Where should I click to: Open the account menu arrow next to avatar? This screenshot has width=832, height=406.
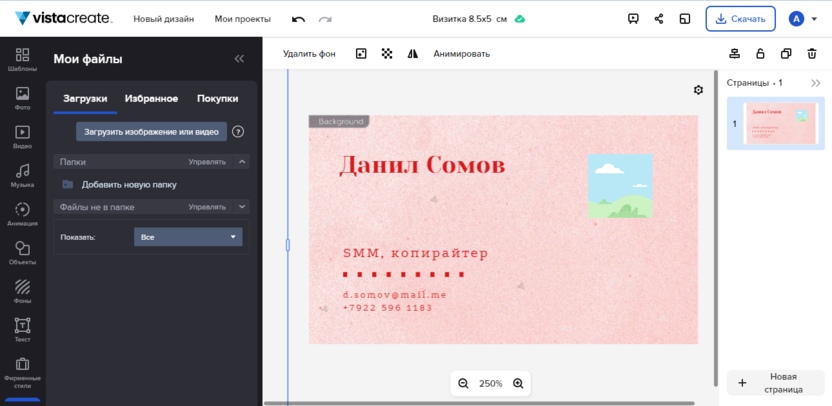(x=814, y=19)
